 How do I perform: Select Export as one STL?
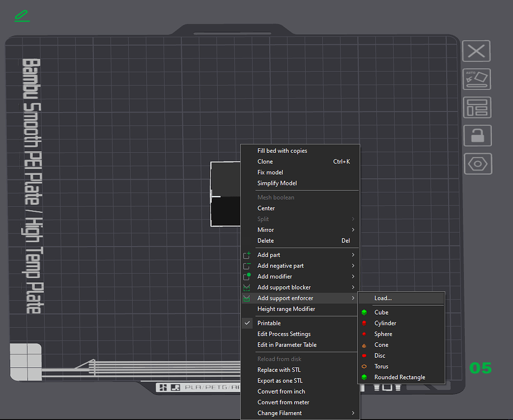(300, 380)
